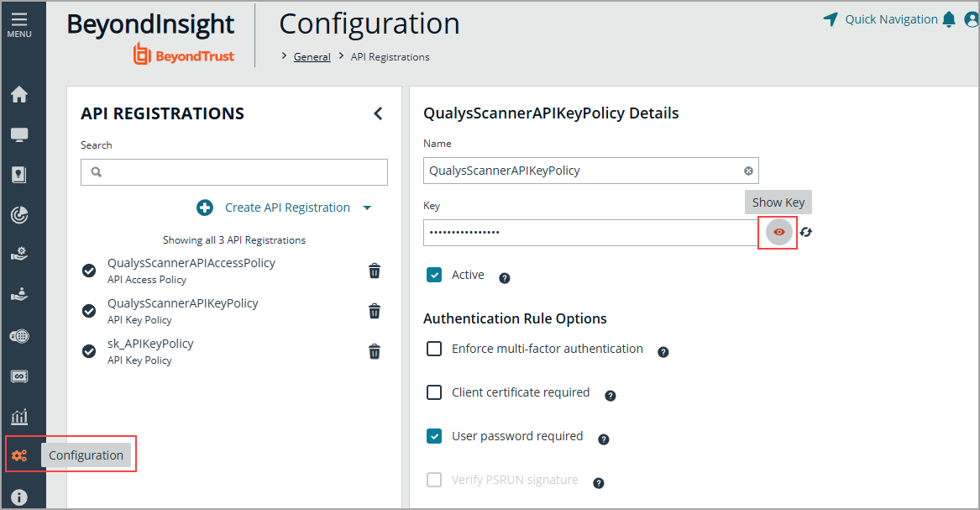
Task: Open Quick Navigation
Action: pyautogui.click(x=882, y=19)
